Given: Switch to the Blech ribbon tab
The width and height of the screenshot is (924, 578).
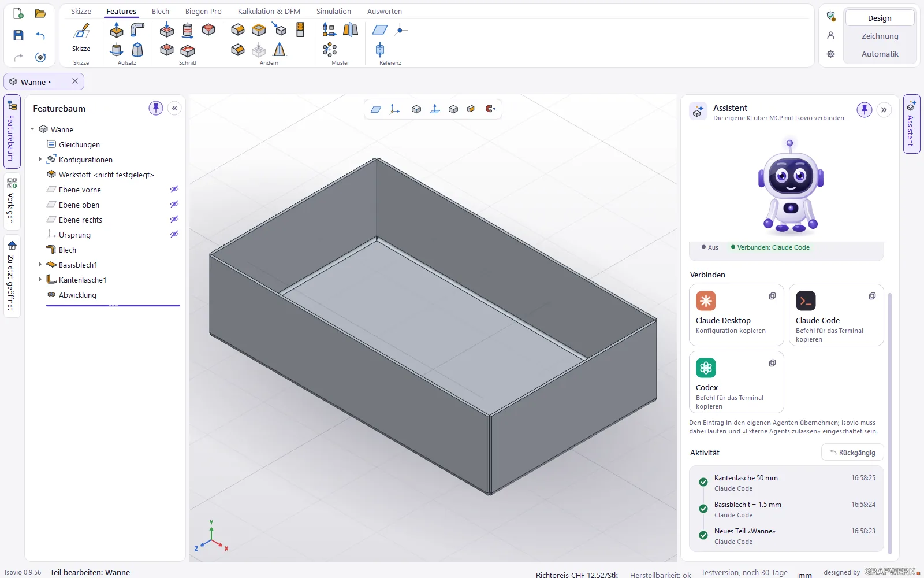Looking at the screenshot, I should (x=161, y=11).
